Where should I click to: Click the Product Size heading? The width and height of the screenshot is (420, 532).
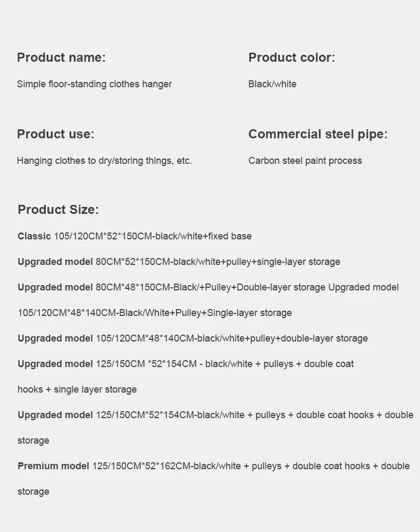(58, 209)
